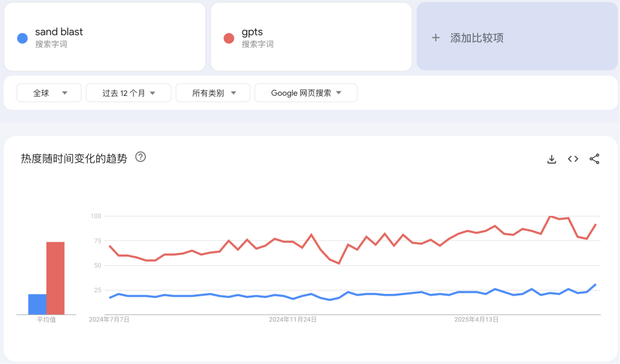This screenshot has height=364, width=620.
Task: Click the peak point on the red gpts line
Action: (549, 216)
